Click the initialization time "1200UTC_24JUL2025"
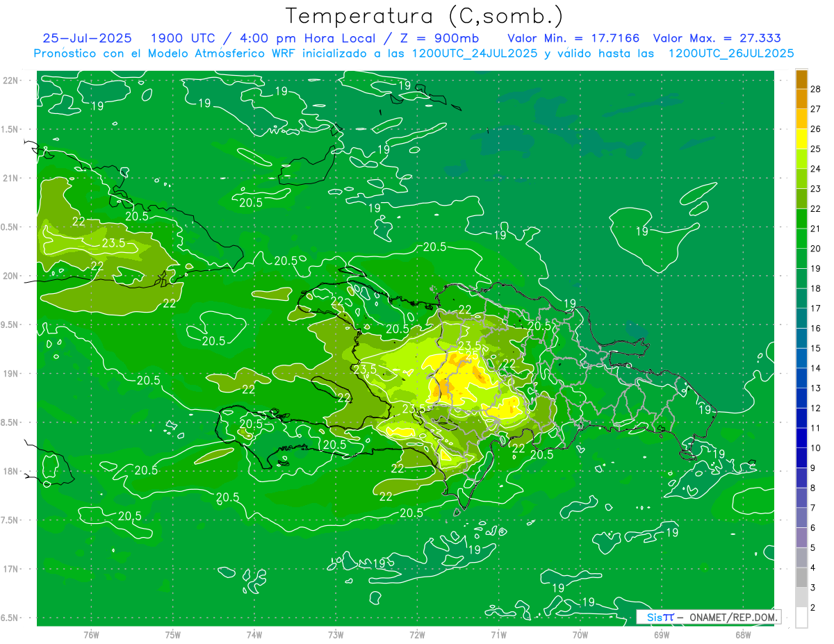The width and height of the screenshot is (834, 644). click(474, 53)
